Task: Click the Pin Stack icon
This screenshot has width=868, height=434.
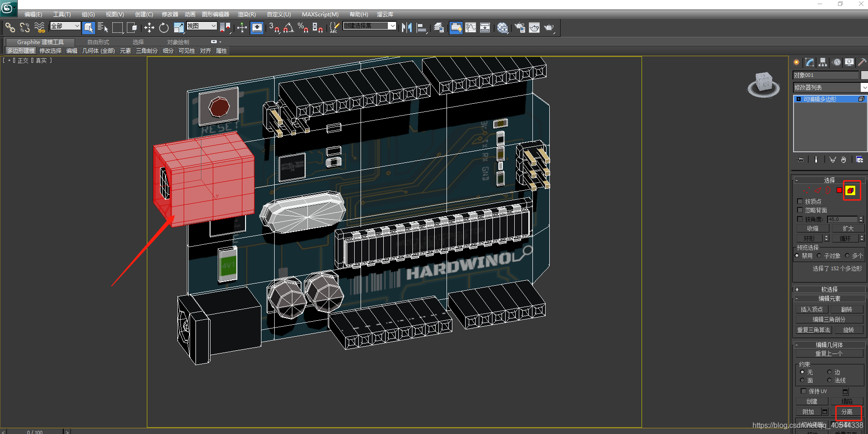Action: (x=800, y=160)
